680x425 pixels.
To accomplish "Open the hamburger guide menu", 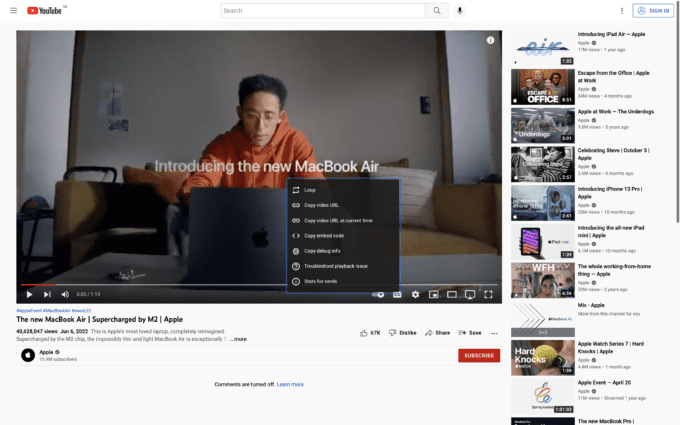I will [x=13, y=10].
